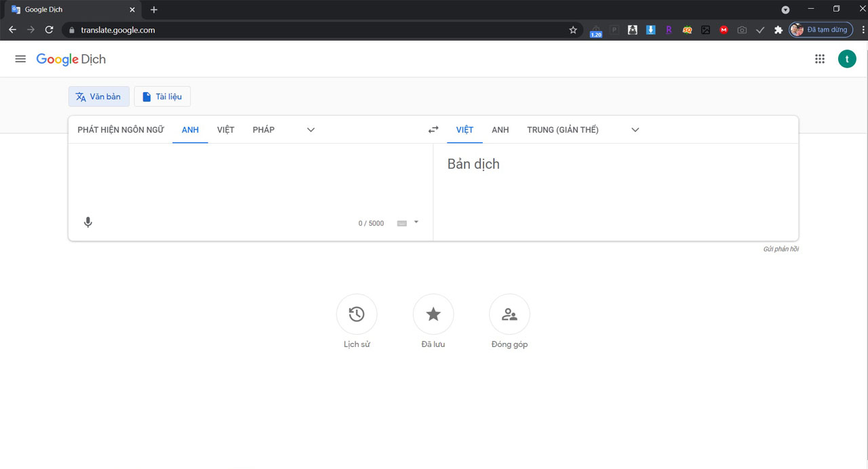The height and width of the screenshot is (469, 868).
Task: Switch target language to TRUNG (GIẢN THỂ)
Action: 563,129
